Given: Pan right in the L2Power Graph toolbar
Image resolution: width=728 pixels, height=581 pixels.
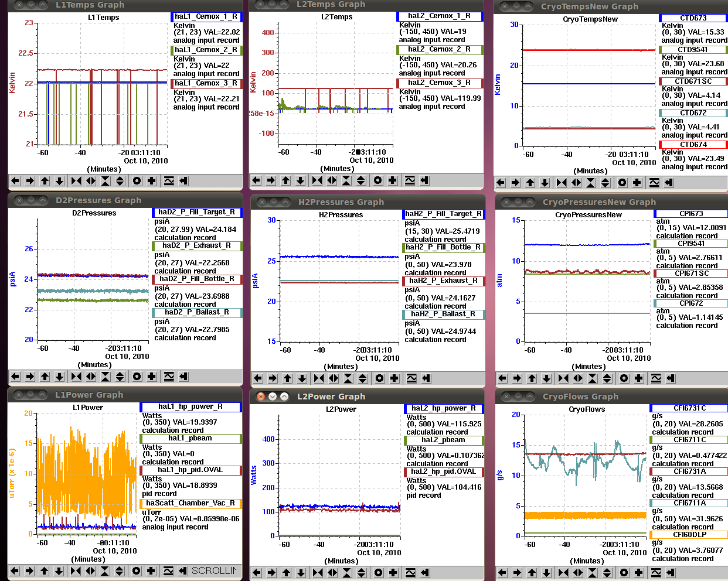Looking at the screenshot, I should tap(271, 573).
